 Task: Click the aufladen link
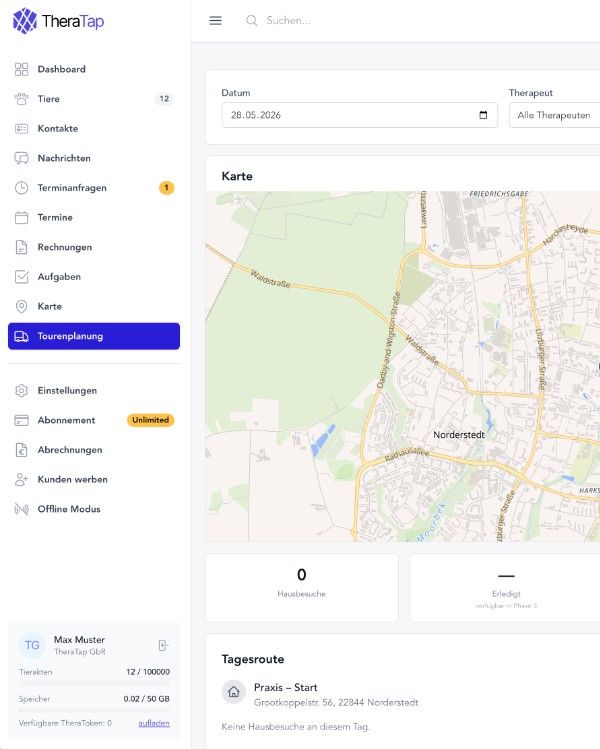click(154, 723)
